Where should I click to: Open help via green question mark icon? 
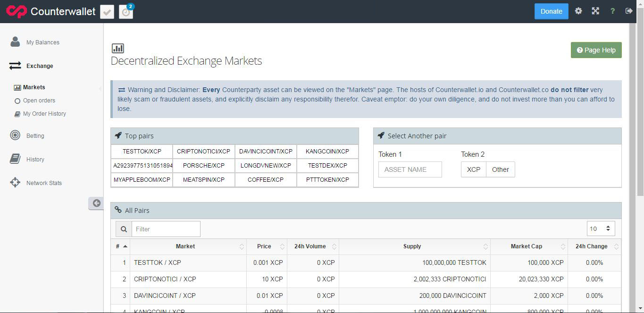[612, 11]
